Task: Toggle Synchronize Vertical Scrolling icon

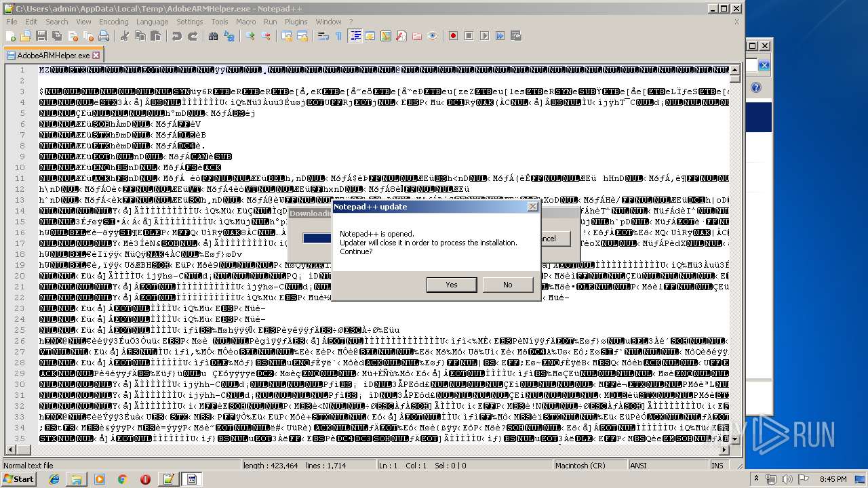Action: click(286, 36)
